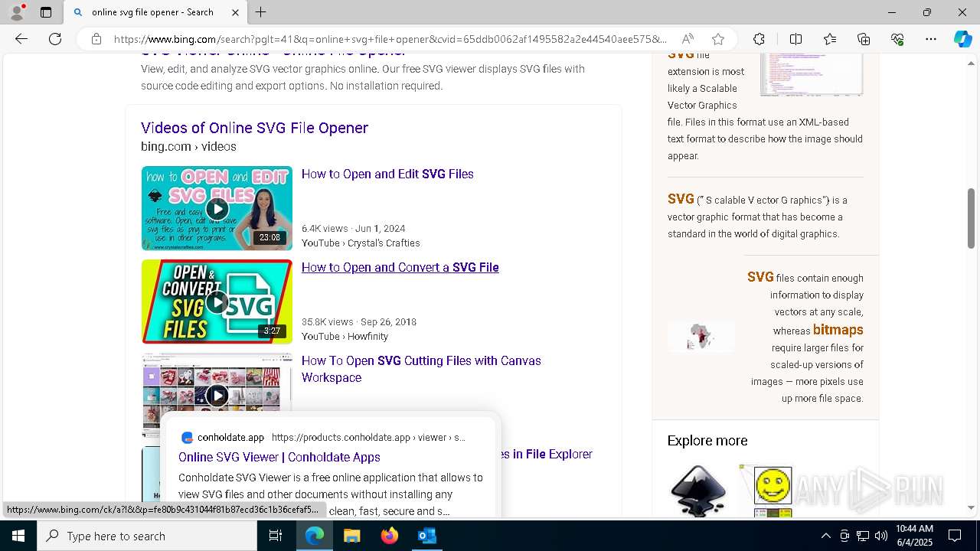Image resolution: width=980 pixels, height=551 pixels.
Task: Click the SVG code screenshot thumbnail
Action: [812, 75]
